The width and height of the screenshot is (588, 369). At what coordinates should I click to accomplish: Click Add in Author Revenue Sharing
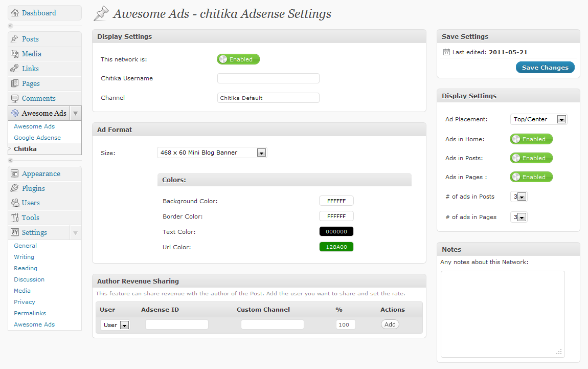pos(390,324)
